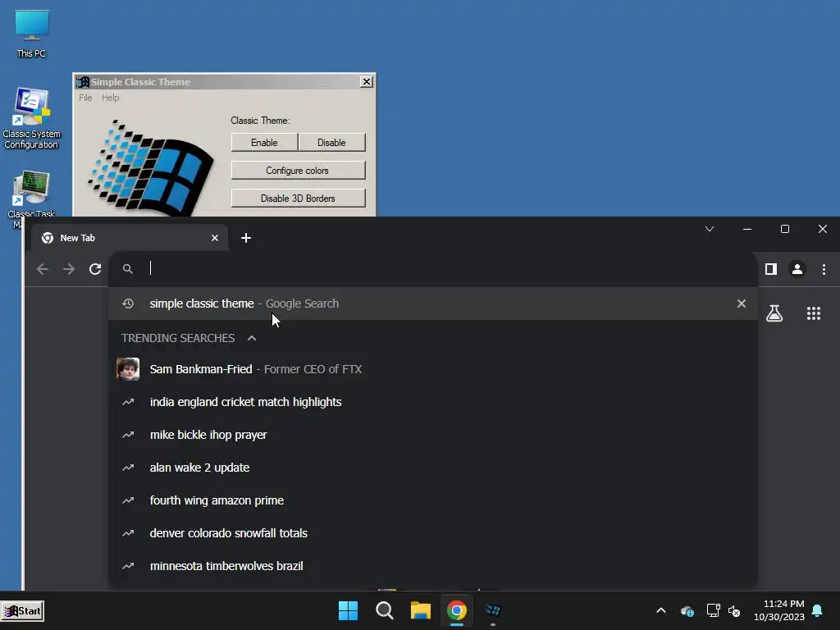The width and height of the screenshot is (840, 630).
Task: Click OneDrive cloud tray icon
Action: pyautogui.click(x=687, y=610)
